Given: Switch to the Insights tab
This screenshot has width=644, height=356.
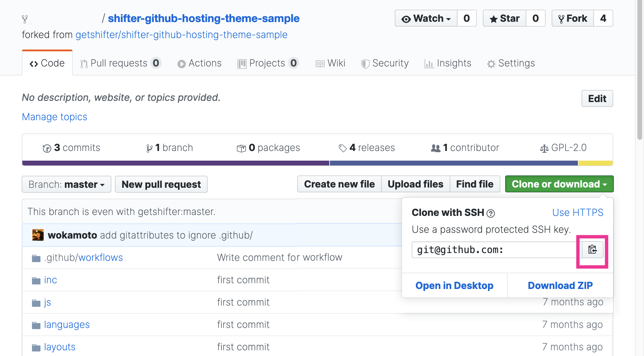Looking at the screenshot, I should point(448,63).
